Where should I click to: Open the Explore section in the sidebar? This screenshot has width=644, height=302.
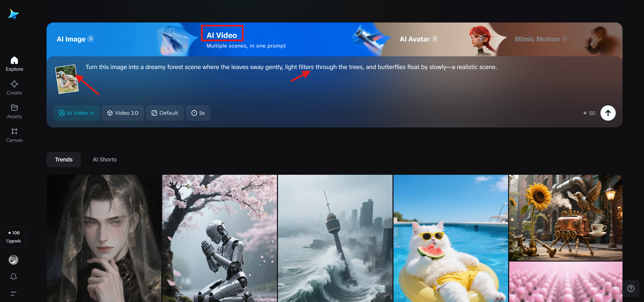[x=14, y=64]
